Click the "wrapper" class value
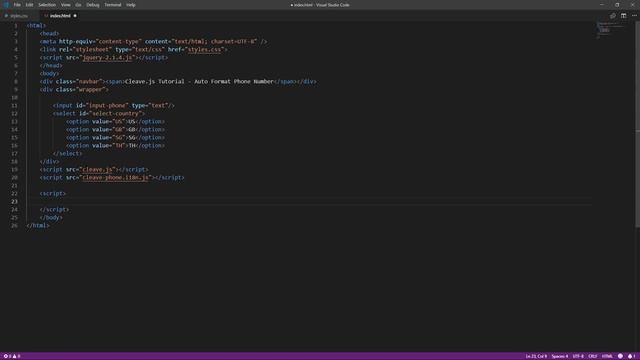This screenshot has width=640, height=360. coord(91,89)
